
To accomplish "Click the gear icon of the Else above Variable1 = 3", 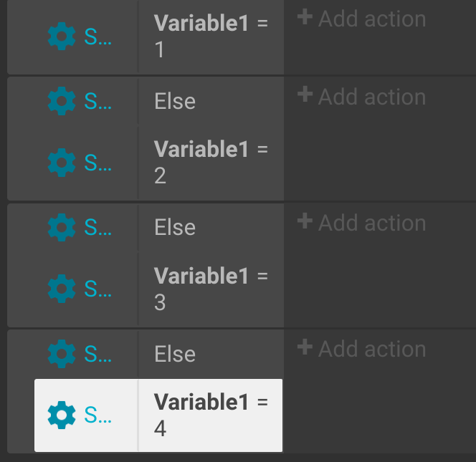I will (x=62, y=227).
